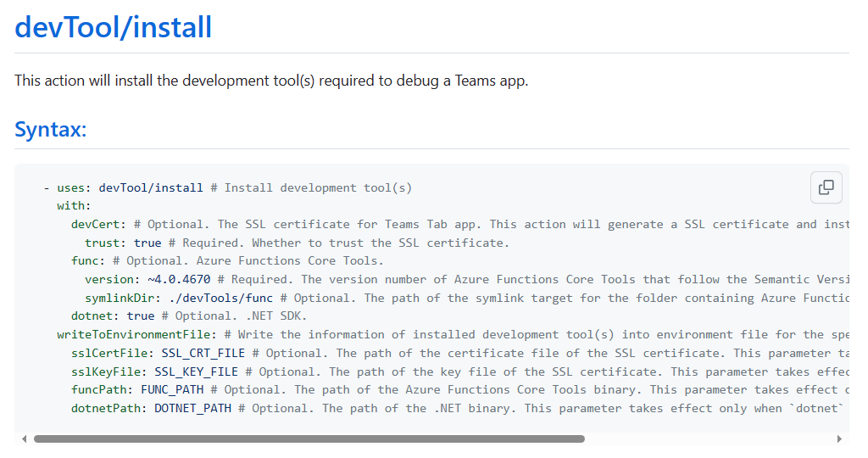The image size is (868, 458).
Task: Click the ./devTools/func symlinkDir path
Action: point(203,298)
